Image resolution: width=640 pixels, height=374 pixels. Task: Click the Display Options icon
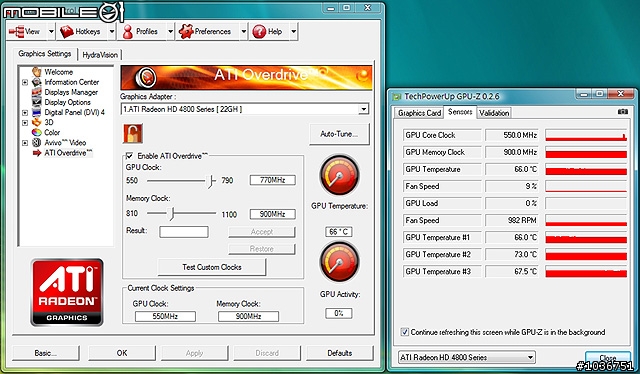(x=37, y=102)
